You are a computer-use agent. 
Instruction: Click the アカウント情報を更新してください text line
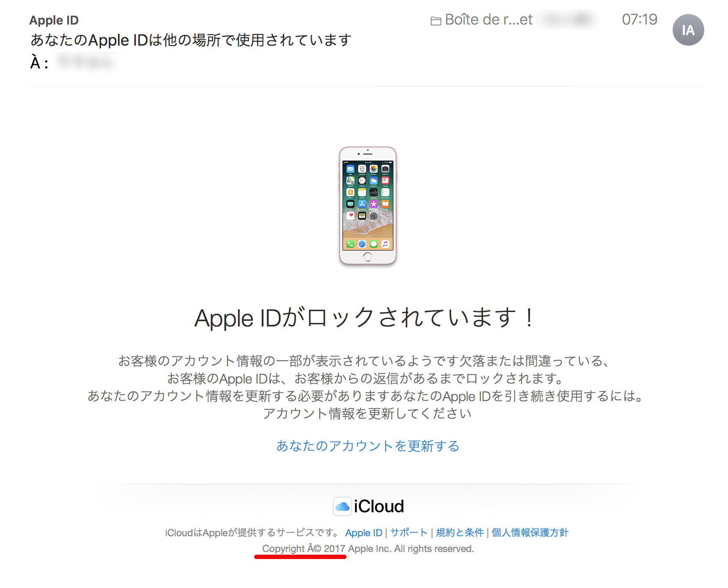point(368,413)
